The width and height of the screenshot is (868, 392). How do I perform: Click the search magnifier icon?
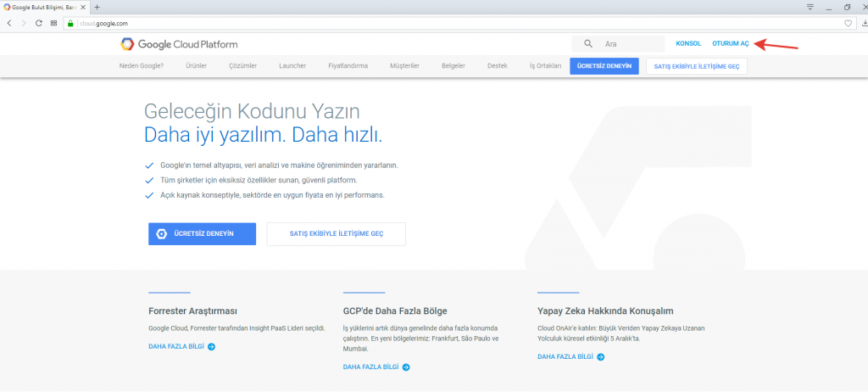(x=588, y=44)
